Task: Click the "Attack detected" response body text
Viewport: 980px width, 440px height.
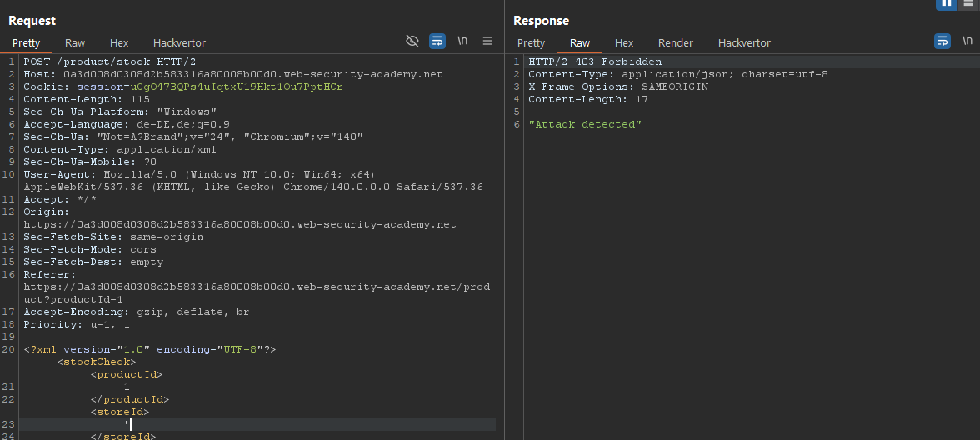Action: pos(585,124)
